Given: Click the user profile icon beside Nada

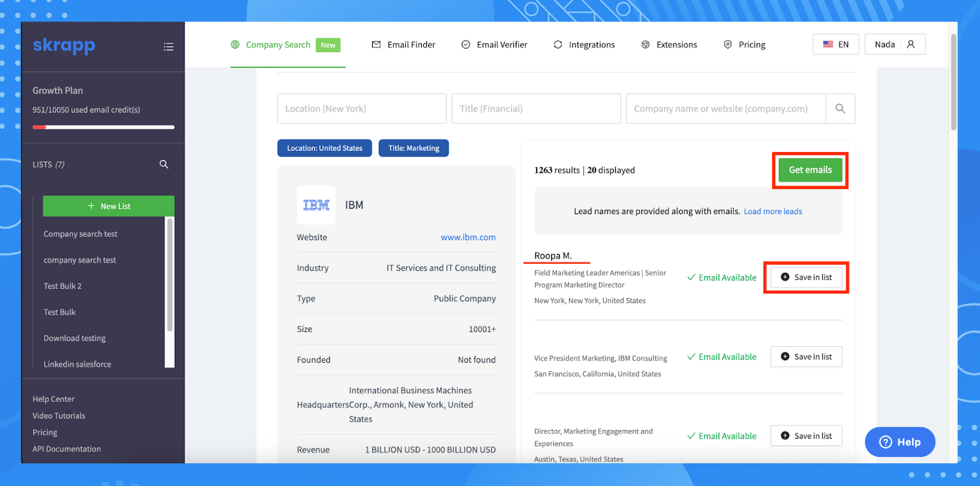Looking at the screenshot, I should 911,44.
